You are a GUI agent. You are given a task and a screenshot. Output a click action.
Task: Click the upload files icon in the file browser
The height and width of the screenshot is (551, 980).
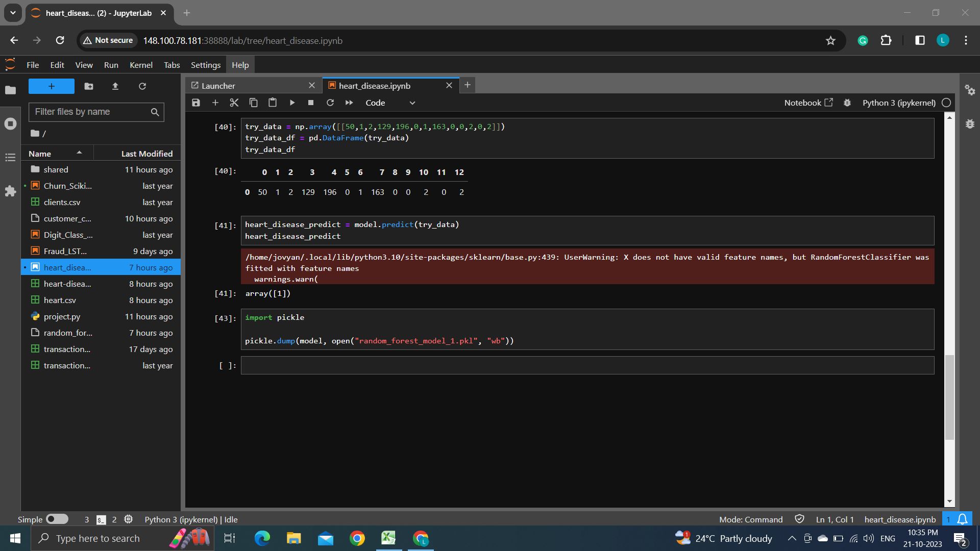pyautogui.click(x=115, y=86)
